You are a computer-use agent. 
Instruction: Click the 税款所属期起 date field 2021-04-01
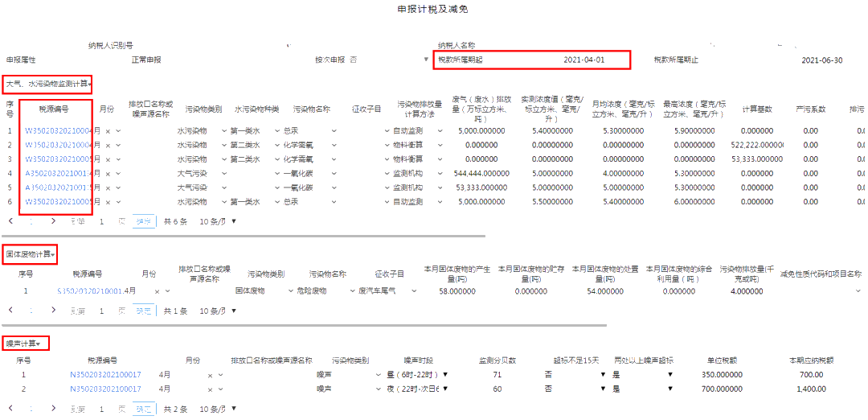[x=583, y=60]
